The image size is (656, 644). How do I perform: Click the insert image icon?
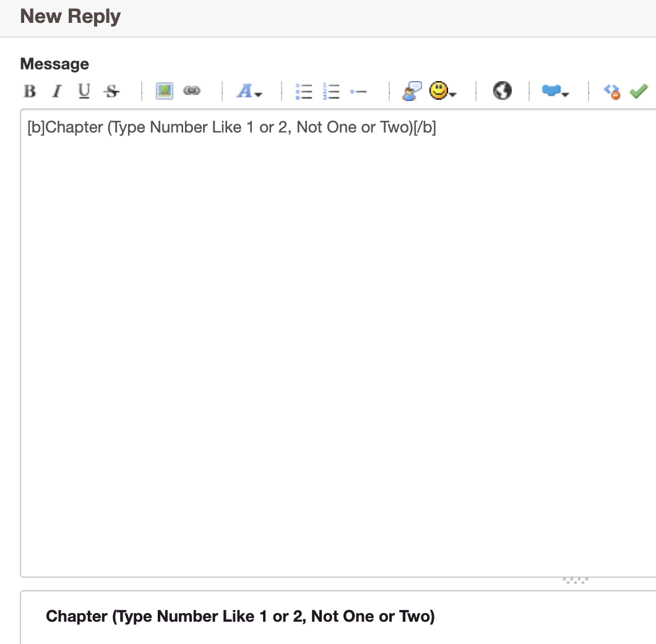(x=164, y=92)
